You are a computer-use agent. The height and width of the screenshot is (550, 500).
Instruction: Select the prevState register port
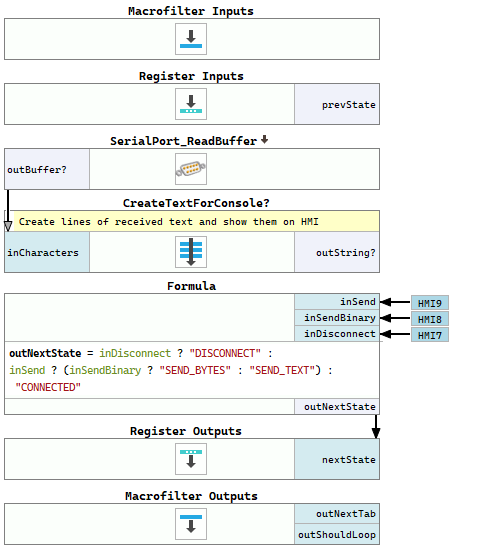pos(337,104)
